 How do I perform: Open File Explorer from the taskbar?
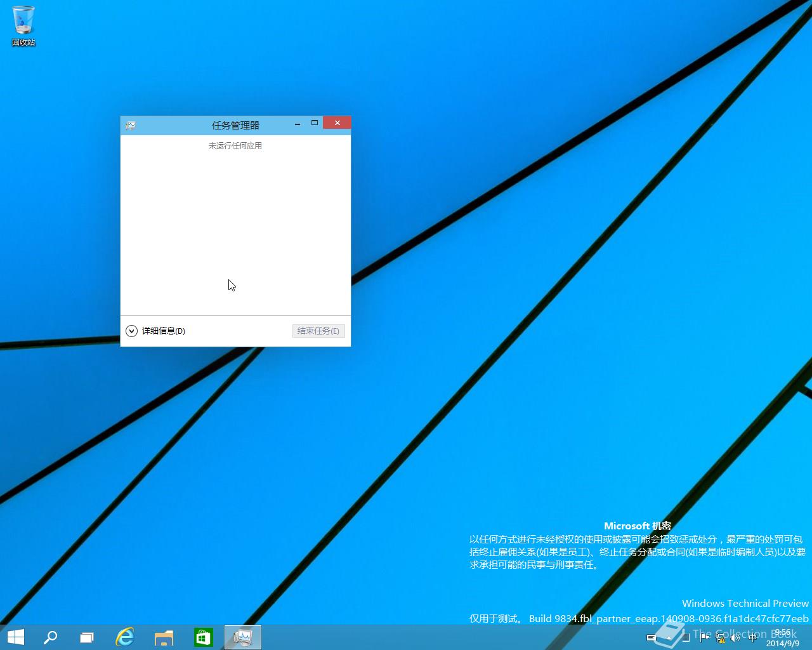coord(164,637)
